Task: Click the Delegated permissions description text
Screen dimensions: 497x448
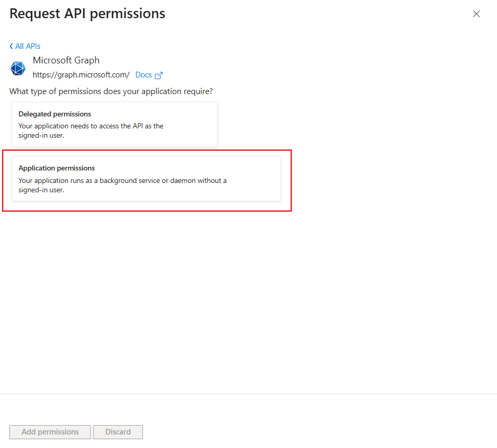Action: (x=91, y=130)
